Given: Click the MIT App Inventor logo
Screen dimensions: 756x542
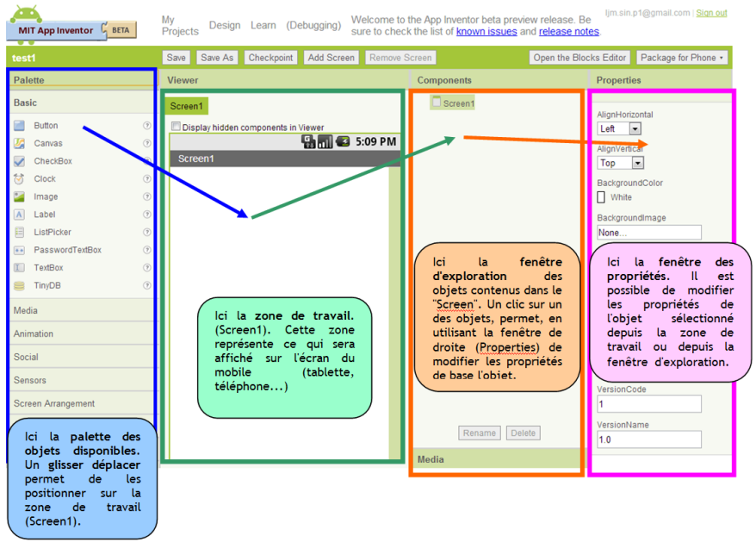Looking at the screenshot, I should coord(71,24).
